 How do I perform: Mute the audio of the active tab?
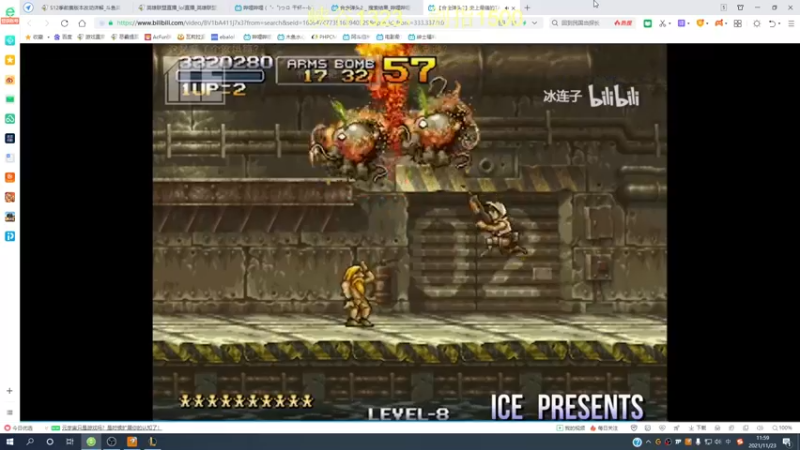tap(507, 8)
